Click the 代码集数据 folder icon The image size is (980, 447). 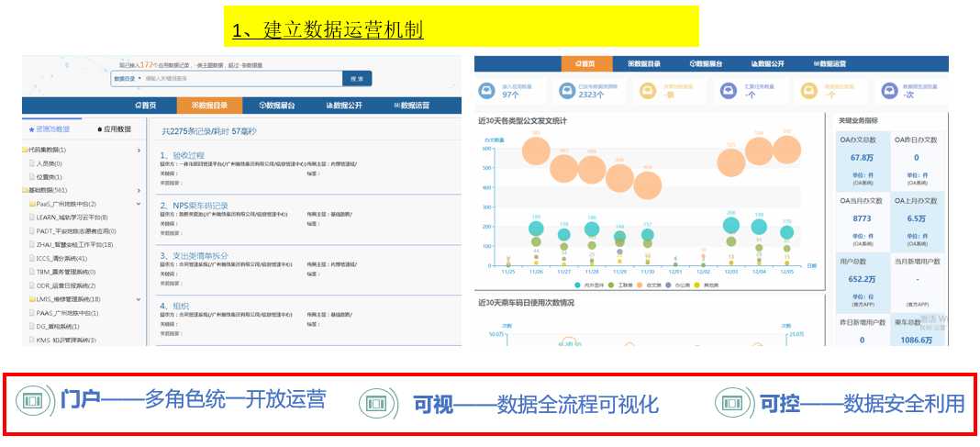click(26, 150)
